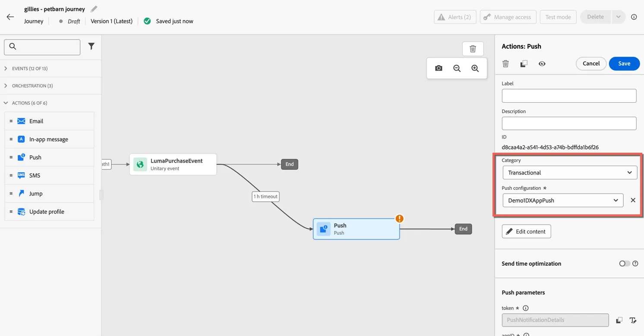Toggle read-only view with eye icon
644x336 pixels.
click(x=542, y=64)
